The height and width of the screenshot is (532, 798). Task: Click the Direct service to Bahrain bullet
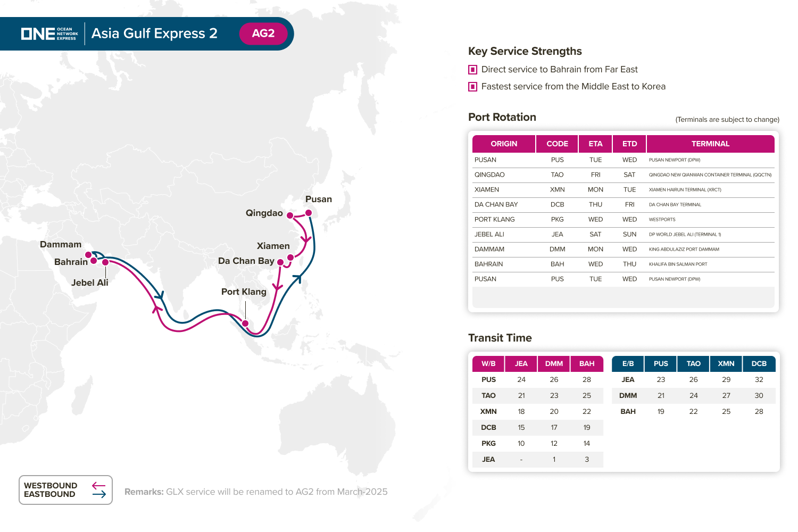pos(472,70)
